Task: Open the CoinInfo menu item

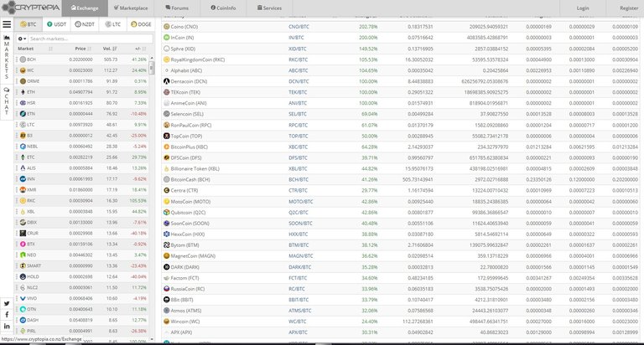Action: (223, 8)
